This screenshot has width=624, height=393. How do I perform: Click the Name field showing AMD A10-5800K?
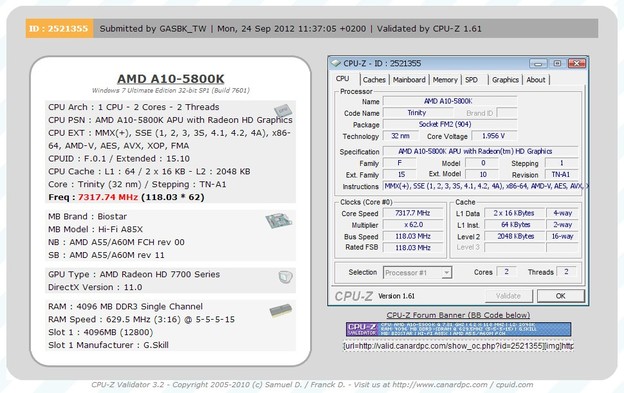(450, 101)
